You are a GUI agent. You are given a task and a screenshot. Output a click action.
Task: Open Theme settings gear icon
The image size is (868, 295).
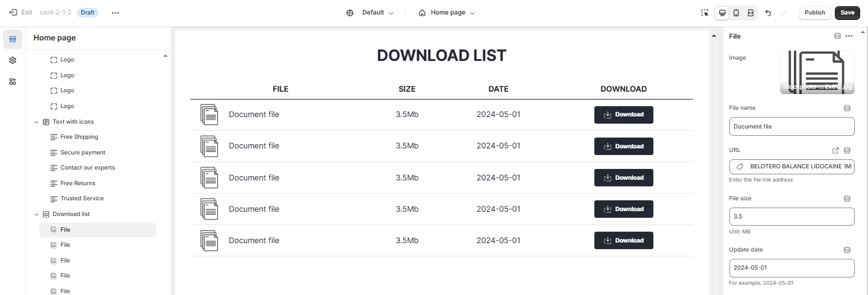pyautogui.click(x=13, y=60)
